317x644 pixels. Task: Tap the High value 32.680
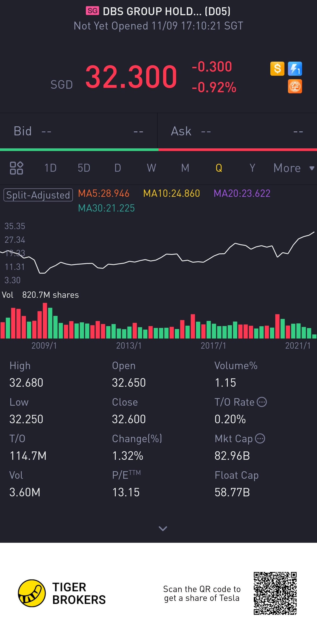pyautogui.click(x=26, y=383)
